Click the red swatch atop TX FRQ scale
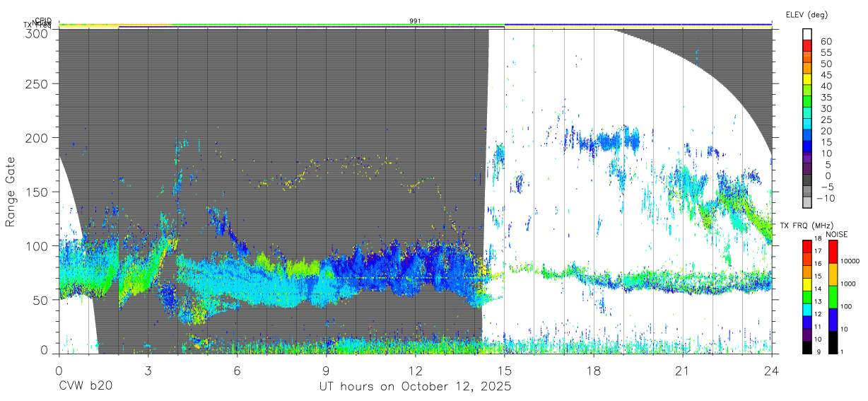 pyautogui.click(x=807, y=247)
